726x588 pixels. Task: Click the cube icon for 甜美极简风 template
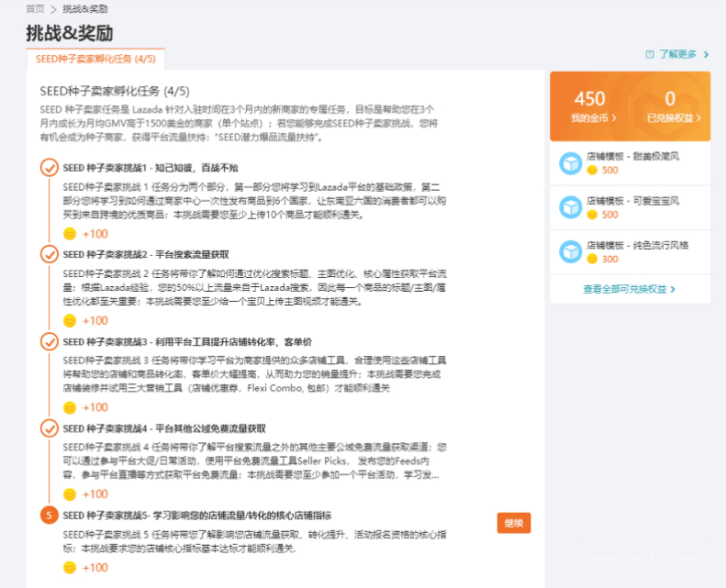tap(571, 163)
